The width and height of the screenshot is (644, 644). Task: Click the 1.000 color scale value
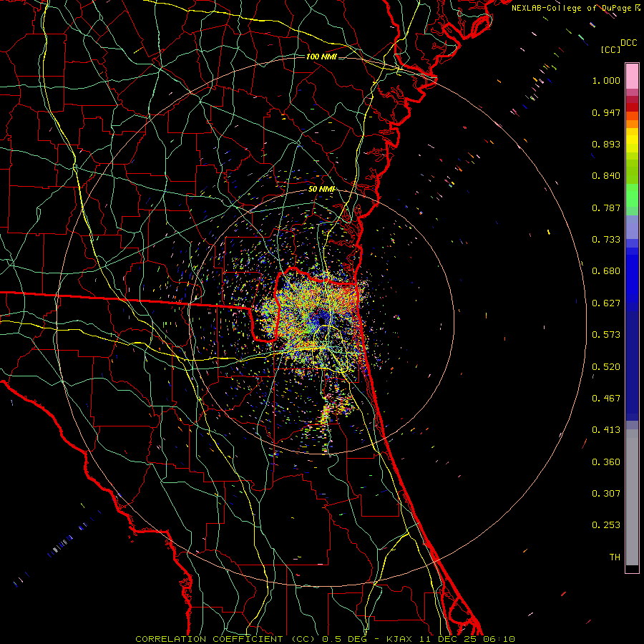pyautogui.click(x=606, y=80)
